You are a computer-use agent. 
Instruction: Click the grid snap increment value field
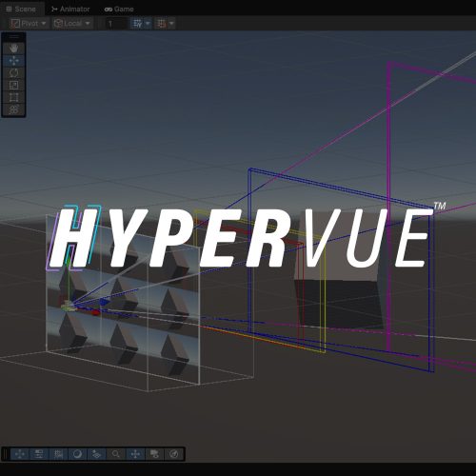(x=117, y=24)
